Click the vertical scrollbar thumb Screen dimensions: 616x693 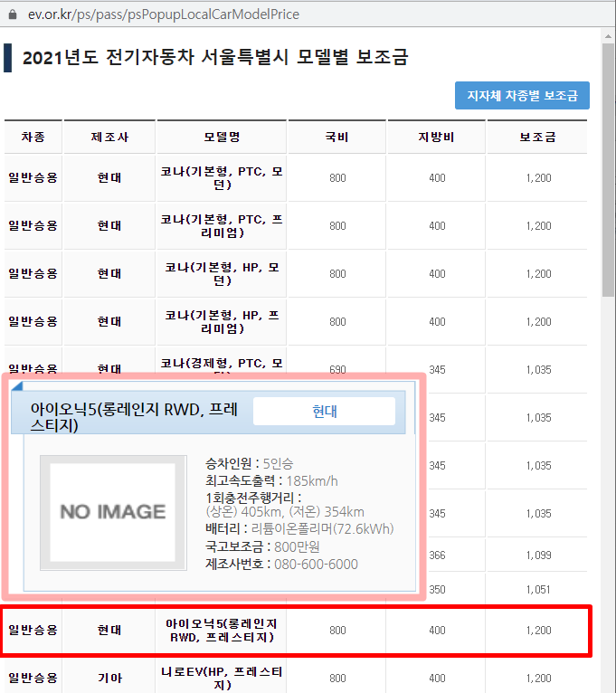(x=609, y=170)
